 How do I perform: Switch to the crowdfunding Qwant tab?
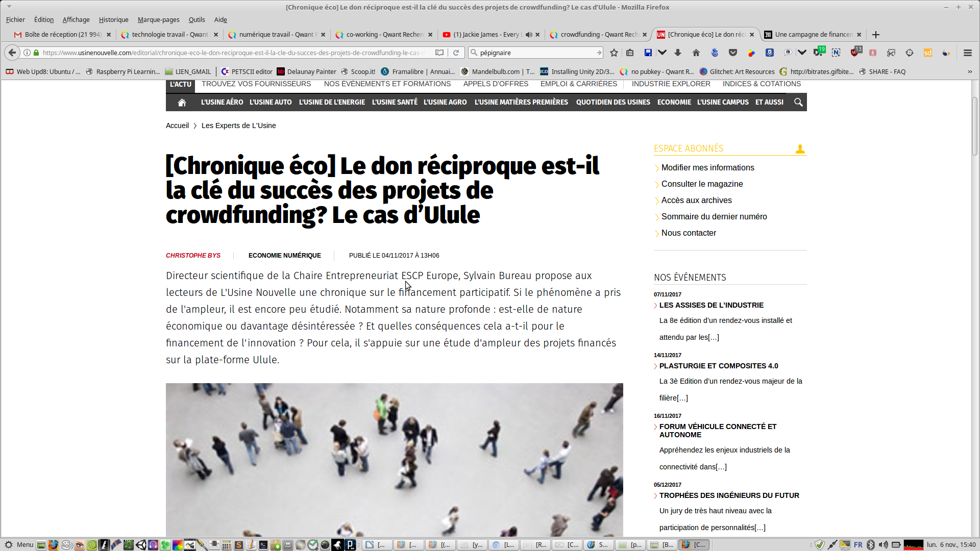(597, 35)
